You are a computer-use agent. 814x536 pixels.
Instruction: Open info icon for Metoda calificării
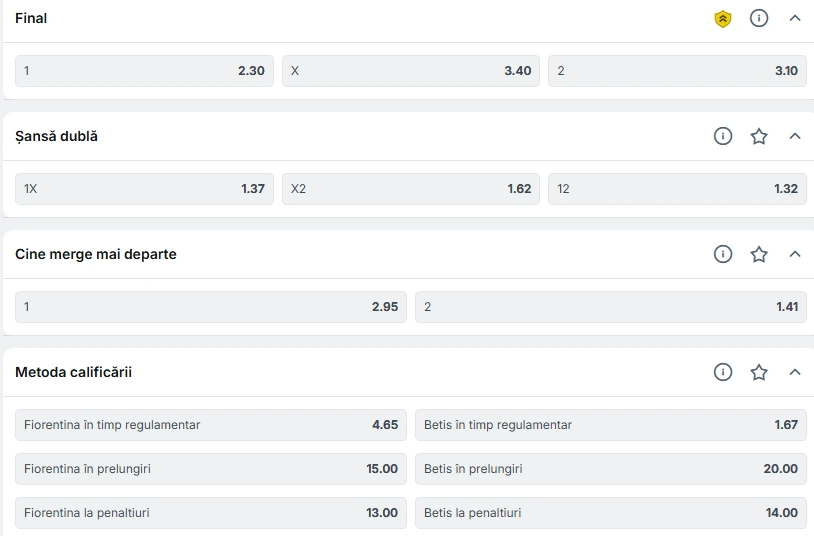(723, 372)
